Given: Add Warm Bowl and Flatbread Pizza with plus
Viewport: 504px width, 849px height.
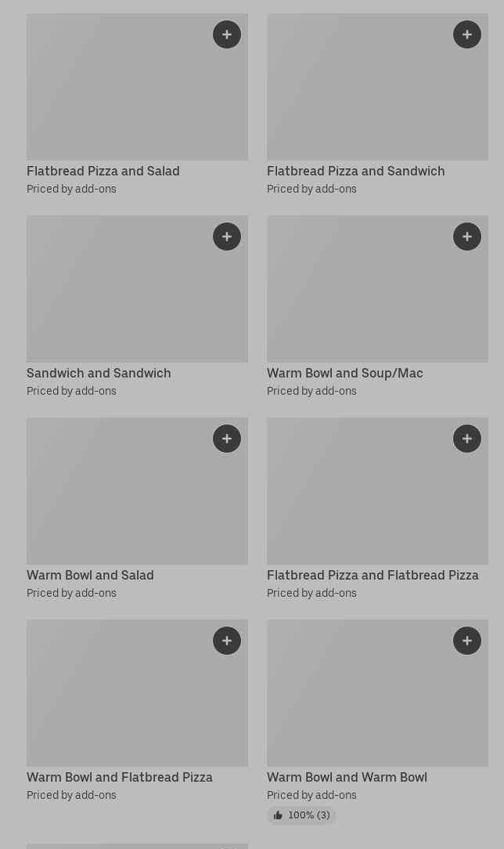Looking at the screenshot, I should pyautogui.click(x=227, y=641).
